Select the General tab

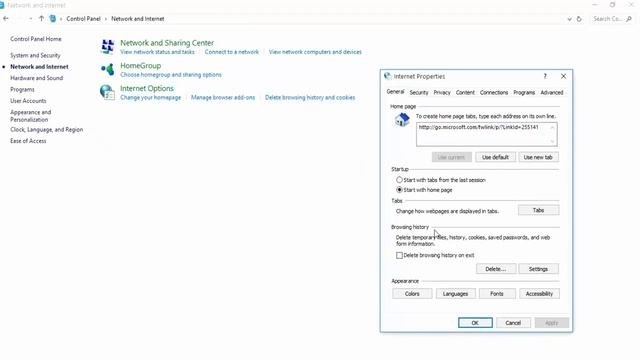pyautogui.click(x=395, y=92)
